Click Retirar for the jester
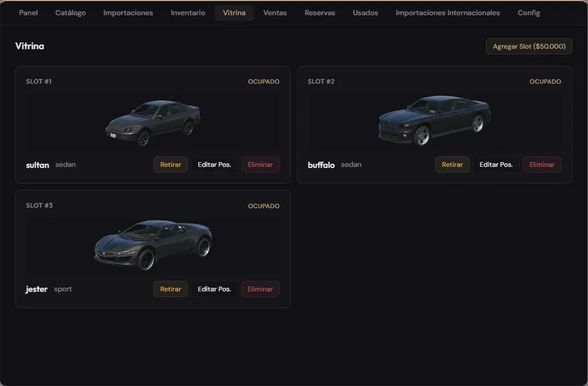 click(x=171, y=289)
